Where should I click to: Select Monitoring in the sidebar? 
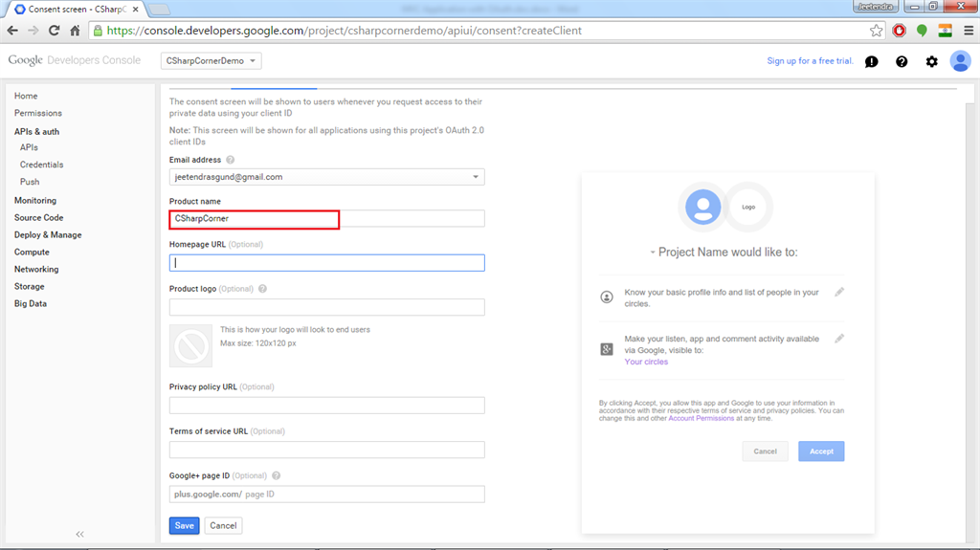[x=35, y=201]
